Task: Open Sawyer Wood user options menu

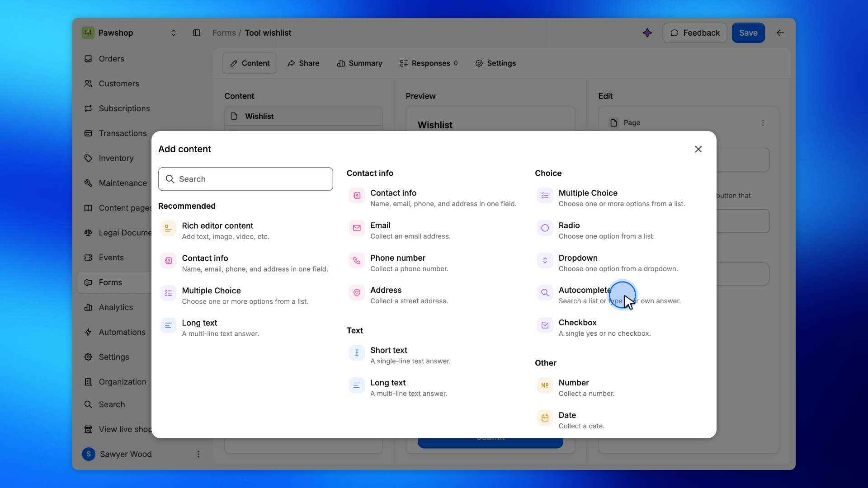Action: [198, 454]
